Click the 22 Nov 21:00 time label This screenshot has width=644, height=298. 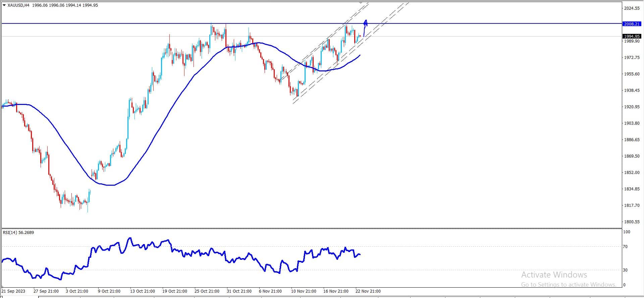[x=368, y=291]
